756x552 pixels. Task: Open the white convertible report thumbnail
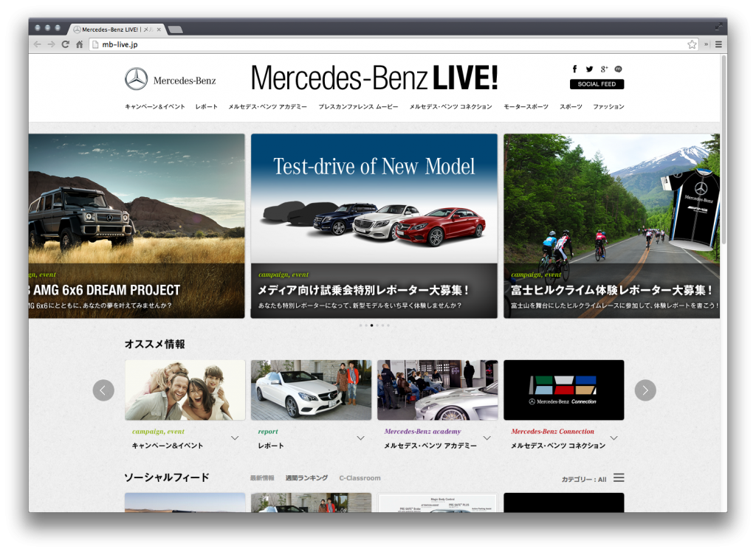pos(312,390)
